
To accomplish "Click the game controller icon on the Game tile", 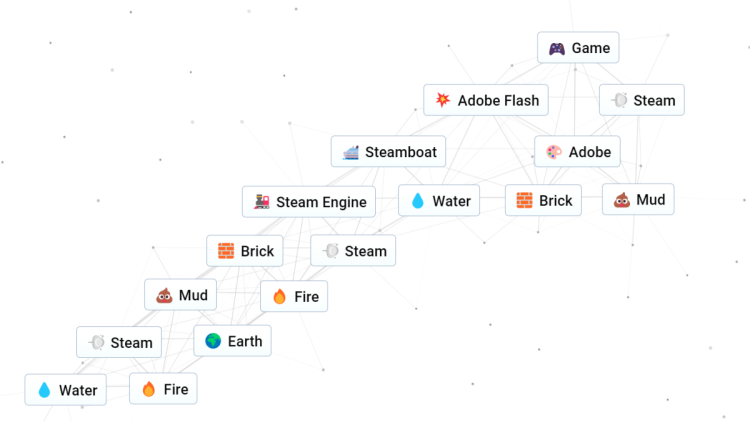I will 556,48.
